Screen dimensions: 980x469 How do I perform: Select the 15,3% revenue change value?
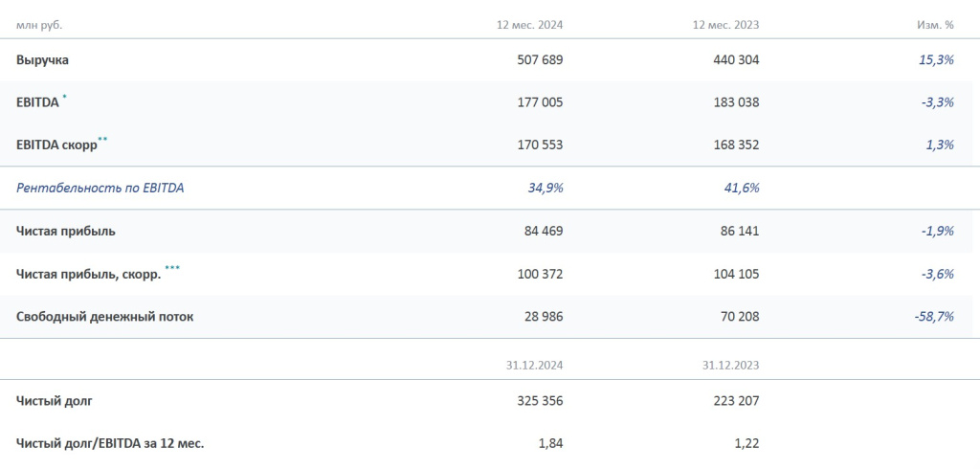(935, 59)
